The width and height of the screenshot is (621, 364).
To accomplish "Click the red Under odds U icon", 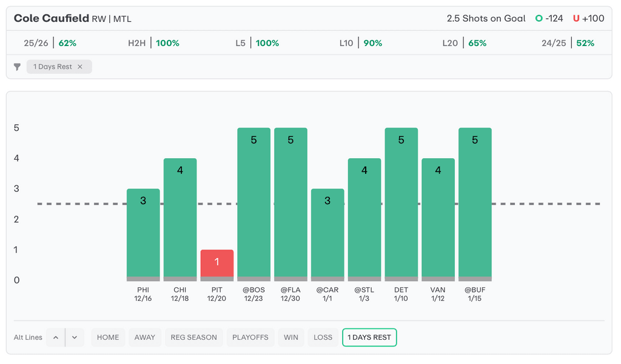I will (576, 19).
